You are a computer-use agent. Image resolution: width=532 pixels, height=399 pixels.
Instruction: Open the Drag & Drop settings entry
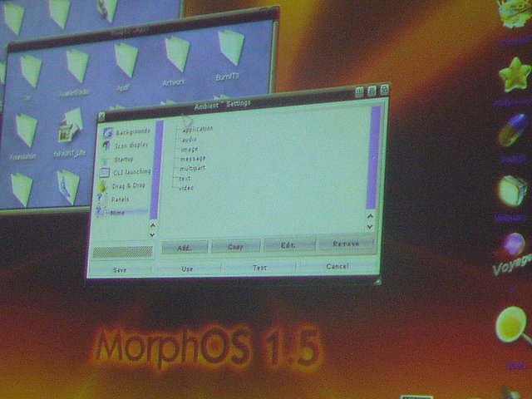click(123, 186)
